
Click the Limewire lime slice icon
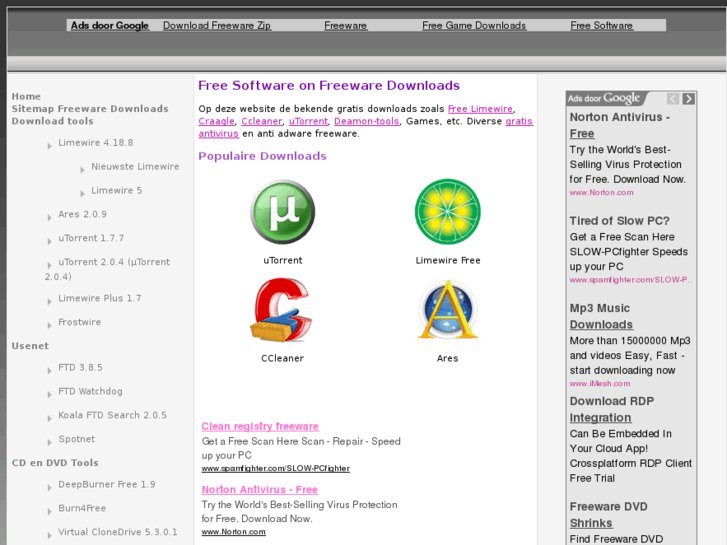[447, 212]
